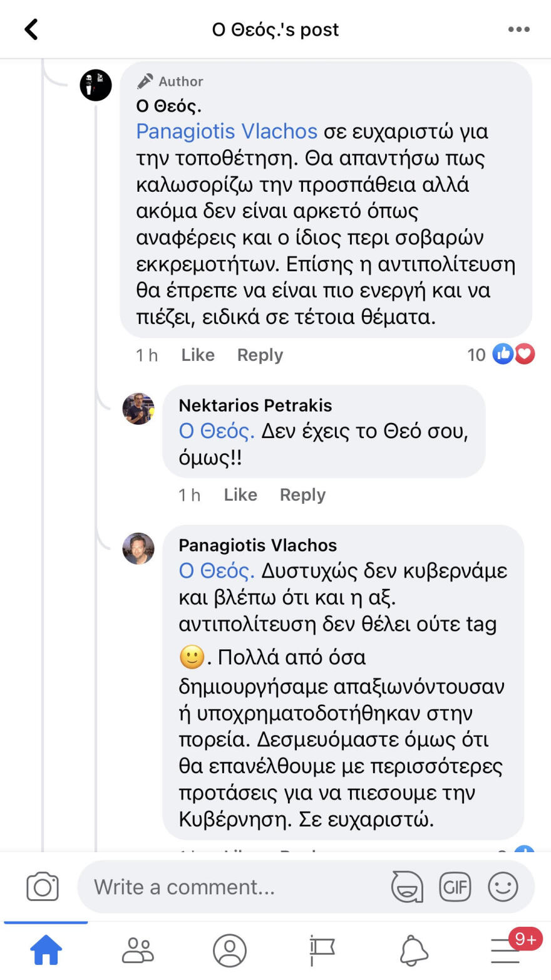Screen dimensions: 551x980
Task: Open your Profile icon in bottom navigation
Action: 229,950
